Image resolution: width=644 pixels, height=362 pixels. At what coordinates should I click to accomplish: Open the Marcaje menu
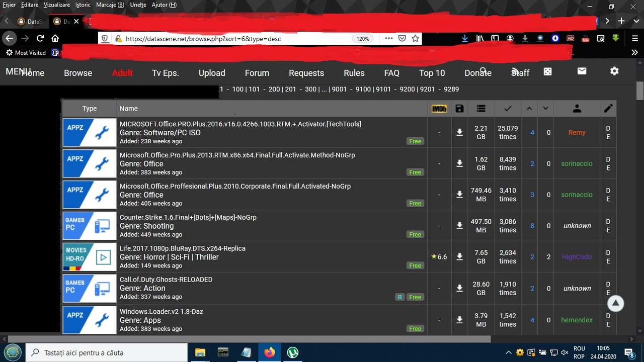(x=110, y=5)
